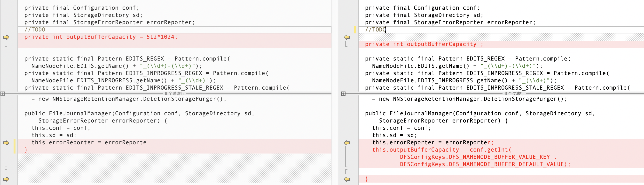Click 'private final Configuration conf;' in left pane
Viewport: 644px width, 185px height.
[82, 8]
